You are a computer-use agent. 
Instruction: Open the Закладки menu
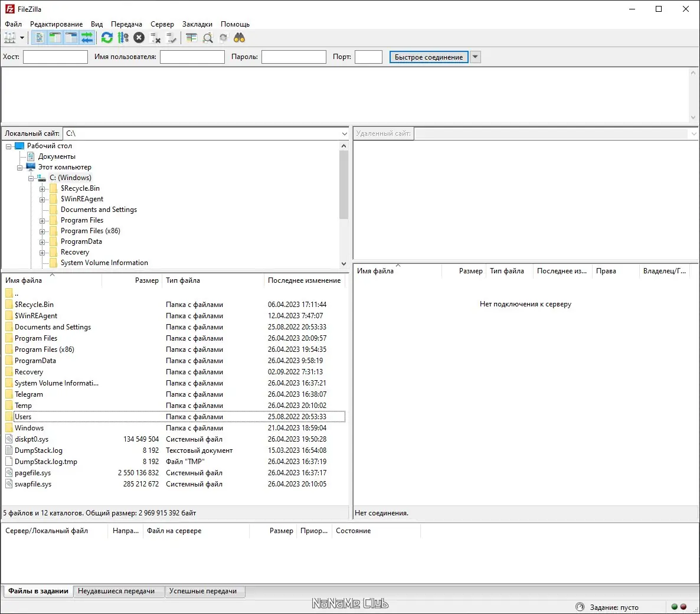[197, 24]
